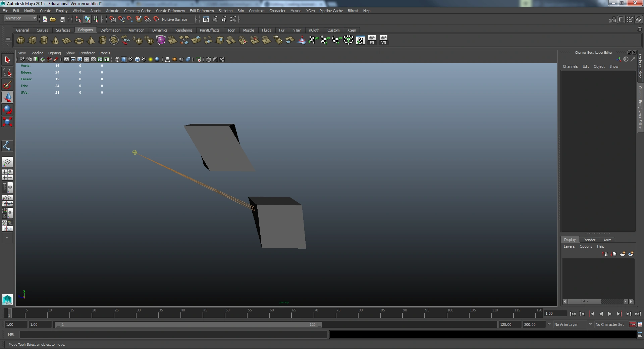Click the playback range slider bar

188,325
